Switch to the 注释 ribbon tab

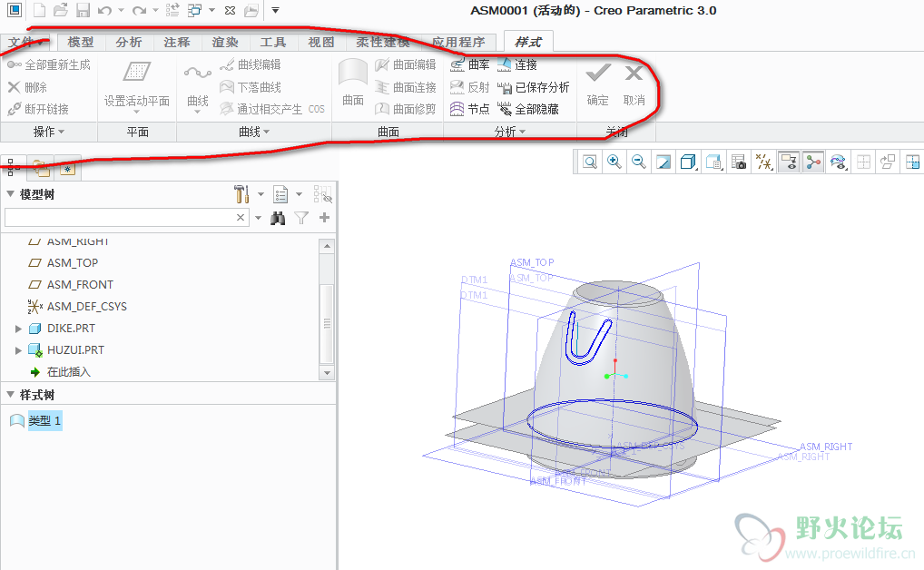(x=177, y=43)
